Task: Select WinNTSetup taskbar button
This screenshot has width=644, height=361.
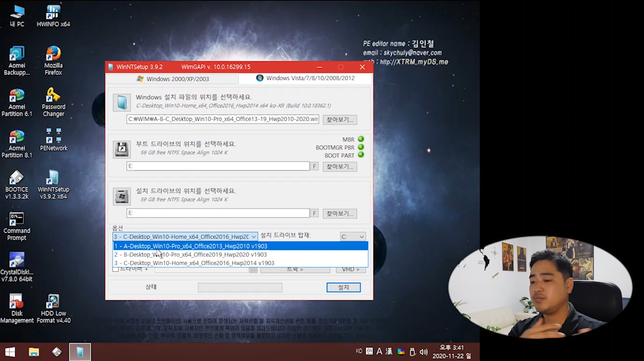Action: 80,352
